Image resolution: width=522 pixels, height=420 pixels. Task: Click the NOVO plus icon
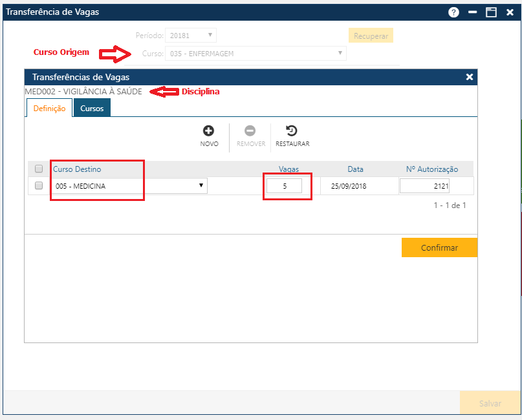click(209, 131)
